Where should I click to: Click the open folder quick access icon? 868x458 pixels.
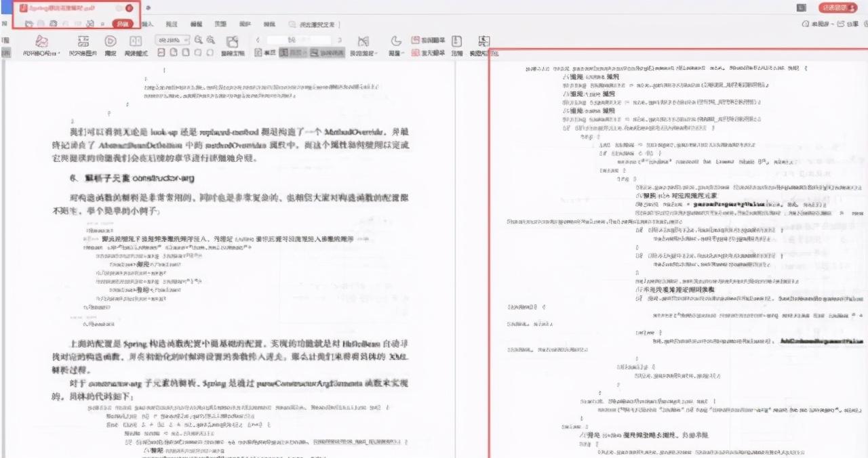coord(28,24)
